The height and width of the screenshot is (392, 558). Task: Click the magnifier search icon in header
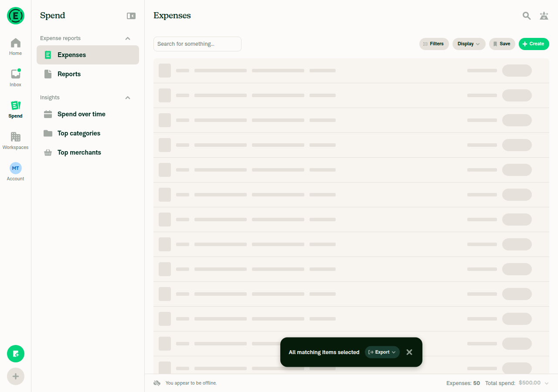point(527,16)
